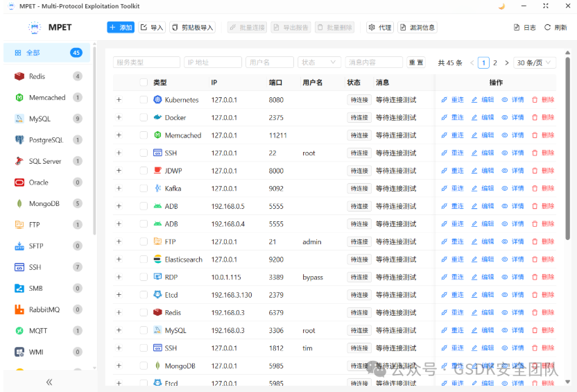This screenshot has height=392, width=577.
Task: Reconnect the Kubernetes row via 重连
Action: pyautogui.click(x=453, y=100)
